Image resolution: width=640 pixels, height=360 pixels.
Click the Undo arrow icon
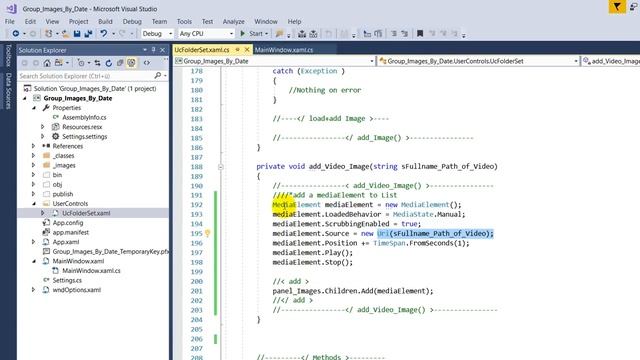point(104,33)
